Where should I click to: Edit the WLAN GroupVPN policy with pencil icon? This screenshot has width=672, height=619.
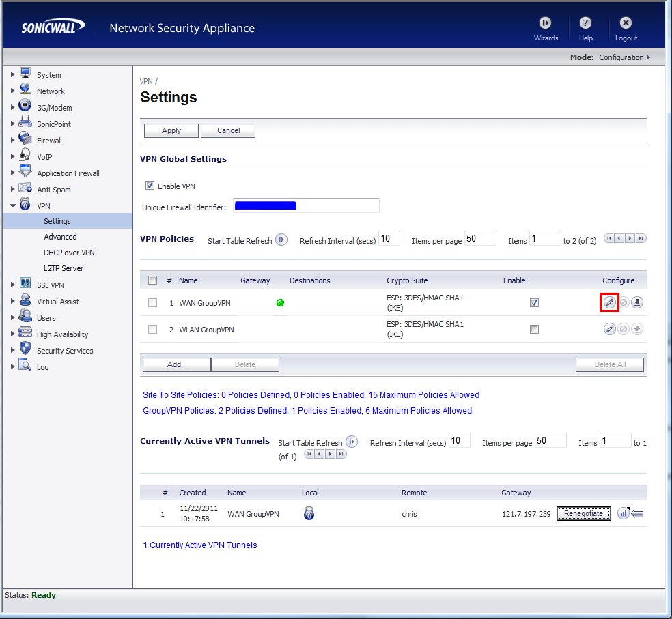coord(609,329)
